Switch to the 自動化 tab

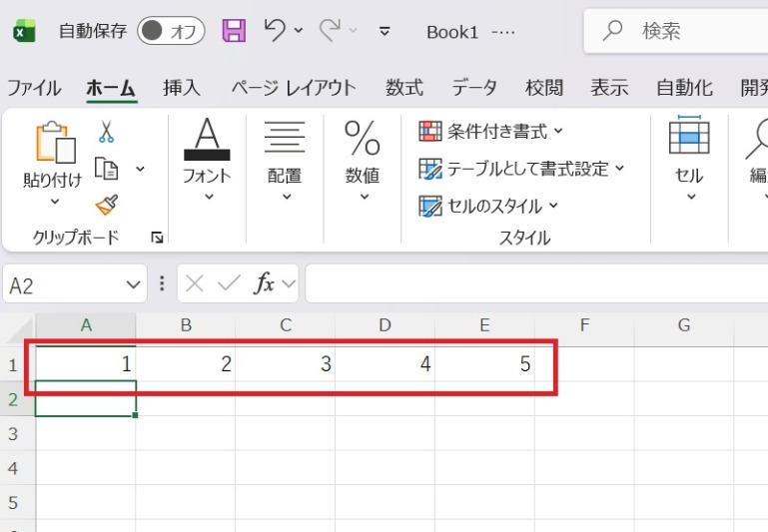685,88
